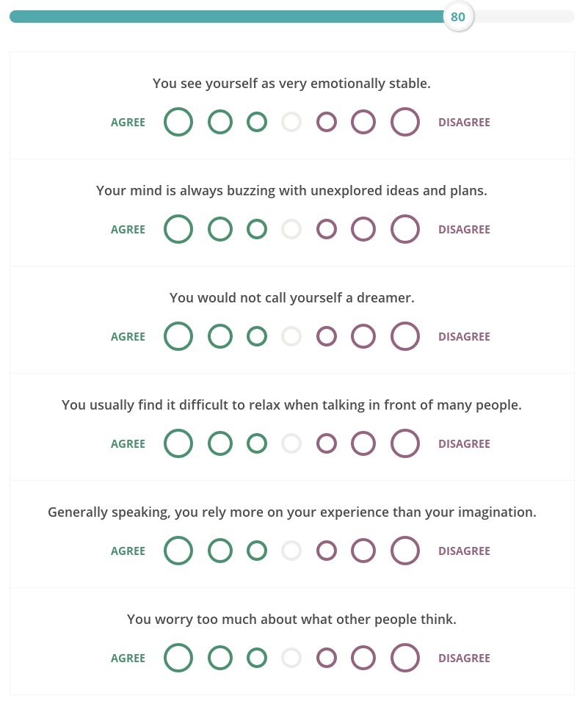Select slight agree for worry too much statement
Viewport: 588px width, 704px height.
(x=257, y=658)
